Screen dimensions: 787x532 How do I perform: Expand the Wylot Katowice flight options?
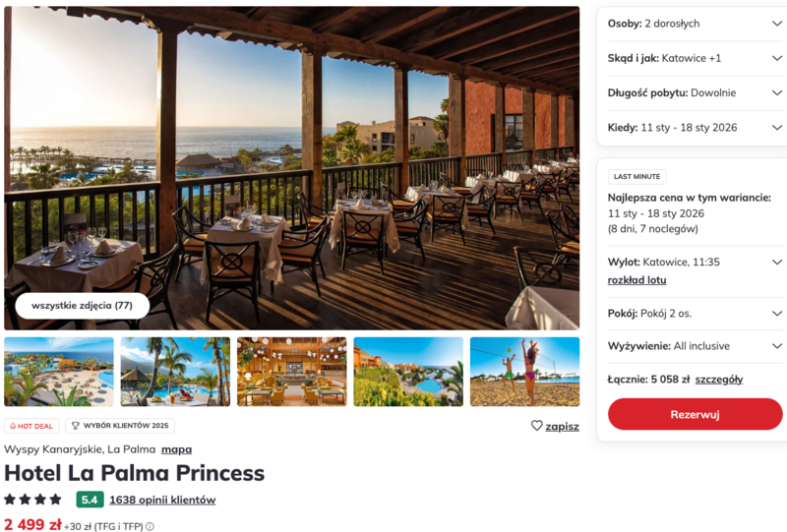(777, 263)
